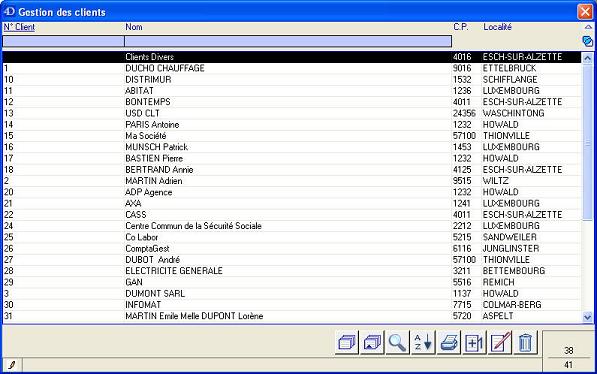Add a new client record with the plus icon
This screenshot has height=374, width=597.
pos(474,342)
